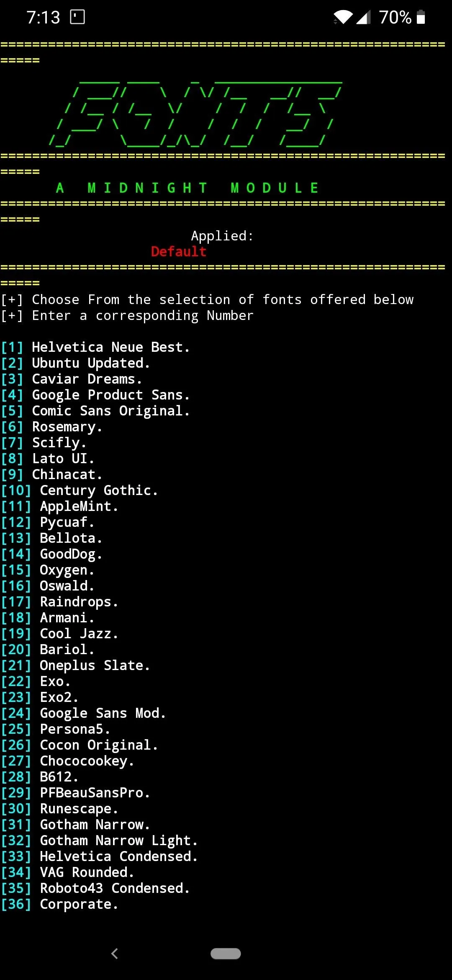
Task: Tap the Wi-Fi status icon
Action: click(x=343, y=17)
